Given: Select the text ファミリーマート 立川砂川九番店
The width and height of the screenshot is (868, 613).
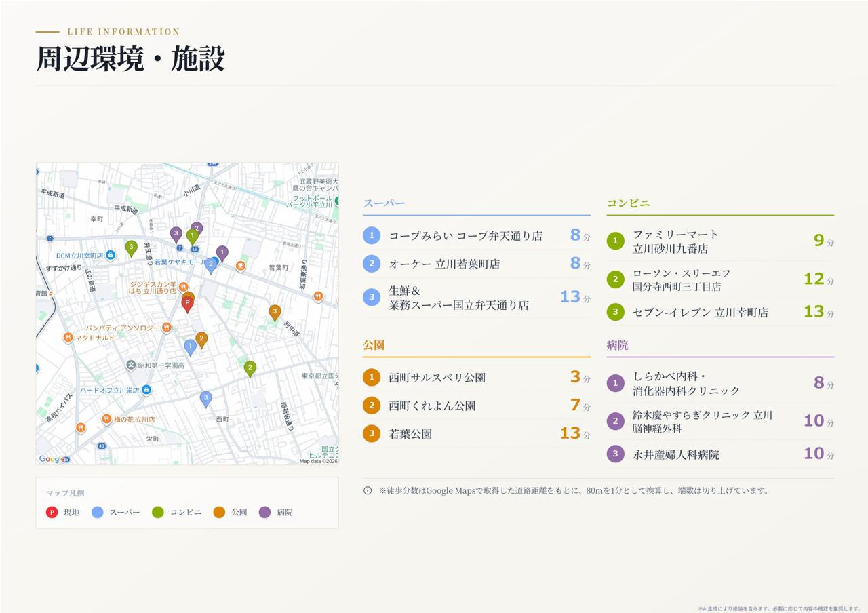Looking at the screenshot, I should coord(675,241).
